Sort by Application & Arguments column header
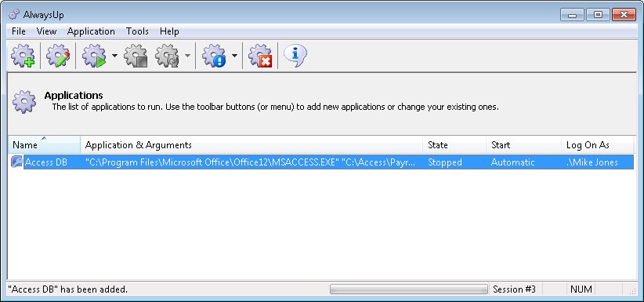 pyautogui.click(x=251, y=145)
